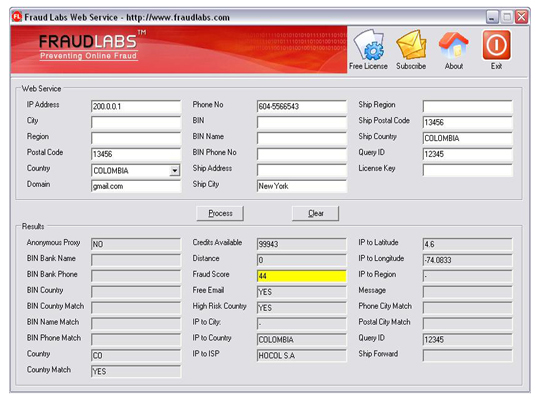Click the BIN Name Match result field
Screen dimensions: 540x400
(136, 324)
